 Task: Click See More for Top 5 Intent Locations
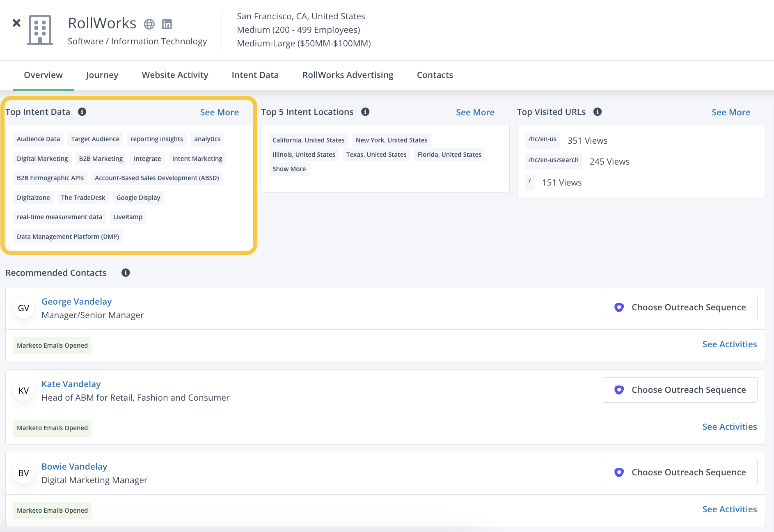(475, 112)
